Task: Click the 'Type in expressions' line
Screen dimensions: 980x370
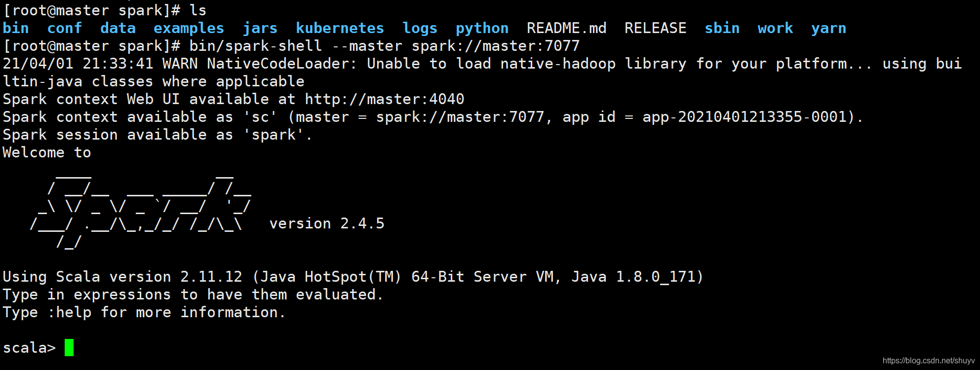Action: click(193, 295)
